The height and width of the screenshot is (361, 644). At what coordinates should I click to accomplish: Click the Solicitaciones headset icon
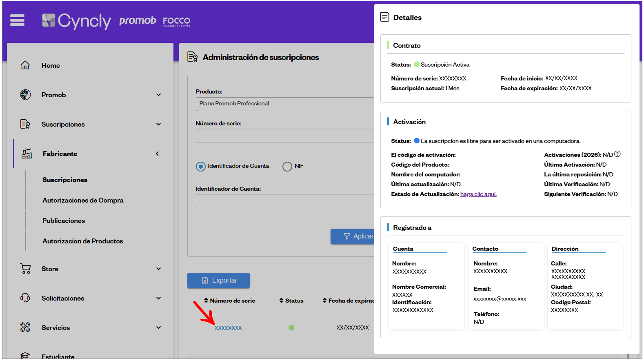pyautogui.click(x=25, y=298)
